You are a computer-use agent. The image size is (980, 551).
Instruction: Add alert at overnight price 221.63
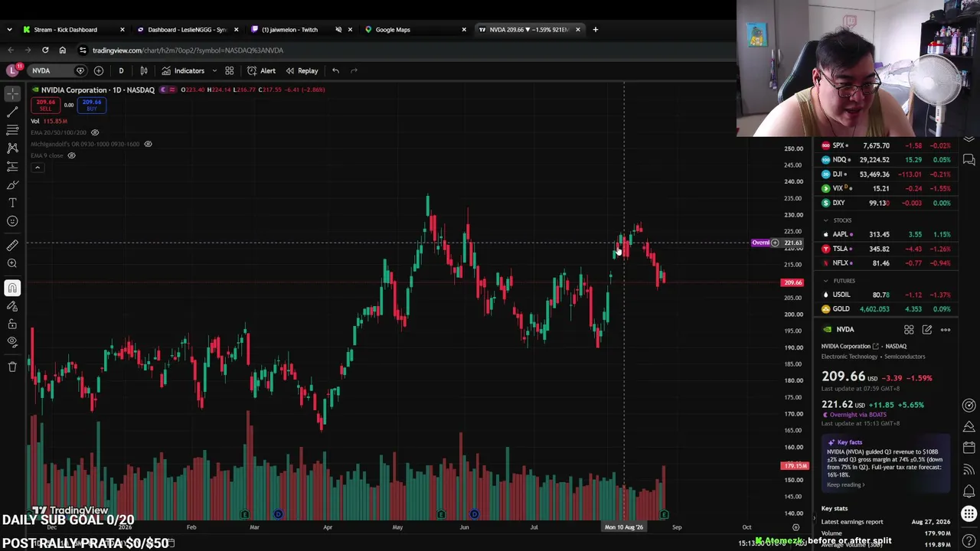[775, 243]
